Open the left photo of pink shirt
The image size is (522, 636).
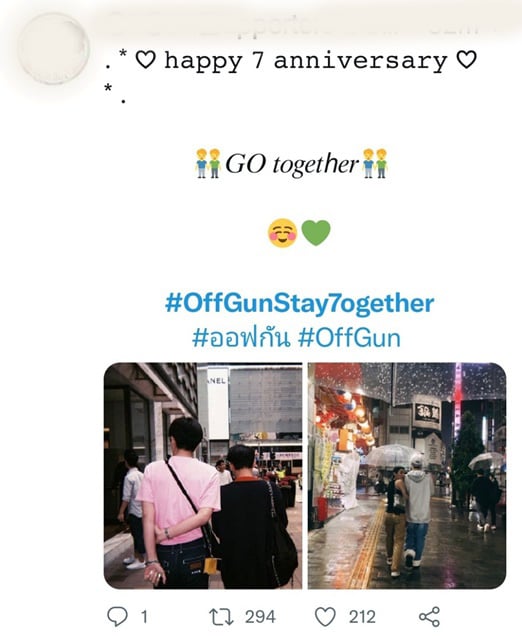coord(203,476)
